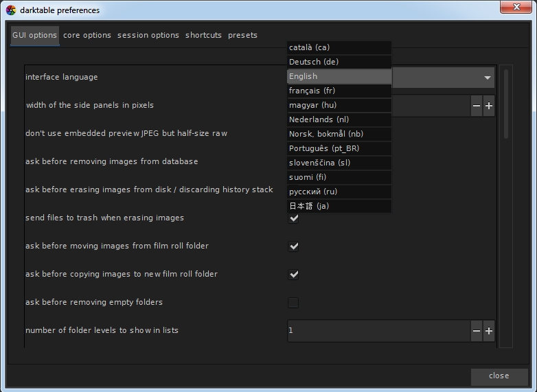The image size is (537, 392).
Task: Open the shortcuts tab
Action: (203, 35)
